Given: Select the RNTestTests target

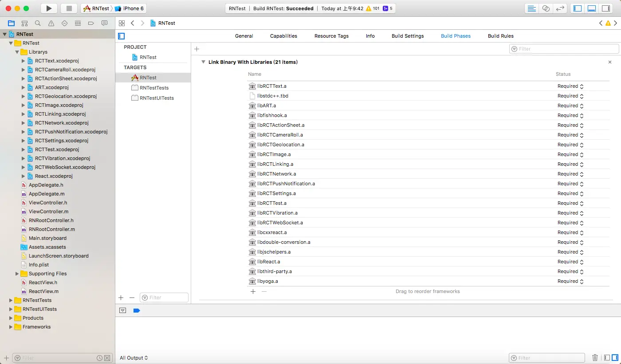Looking at the screenshot, I should [x=153, y=88].
